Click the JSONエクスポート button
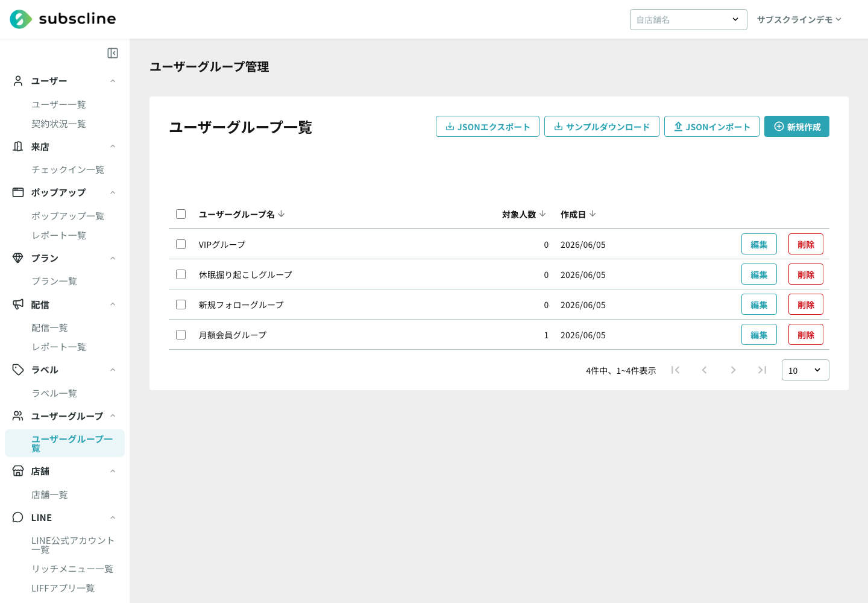The image size is (868, 603). tap(488, 127)
